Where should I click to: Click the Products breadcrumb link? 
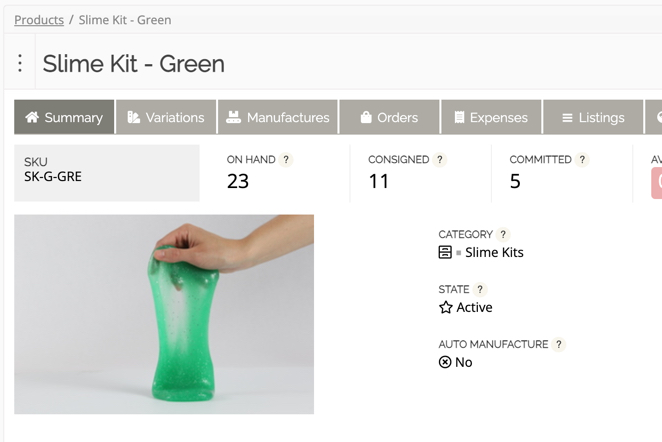39,20
